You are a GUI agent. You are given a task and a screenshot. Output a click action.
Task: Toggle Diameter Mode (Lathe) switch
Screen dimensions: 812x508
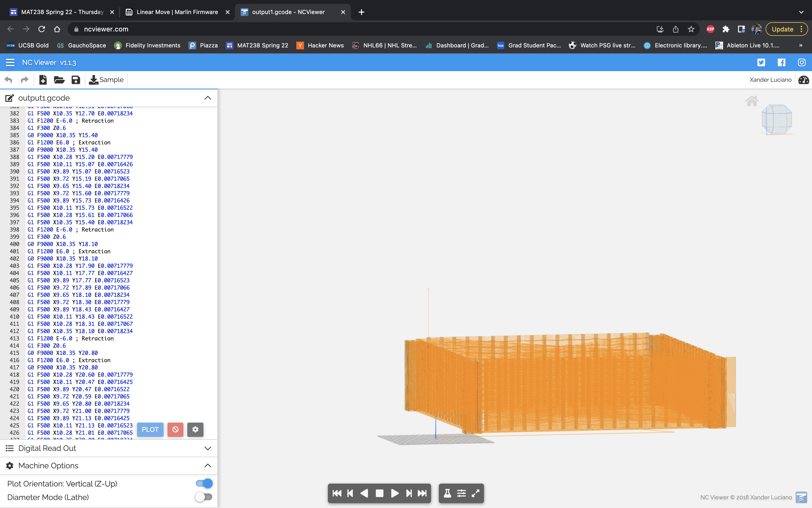[x=204, y=497]
